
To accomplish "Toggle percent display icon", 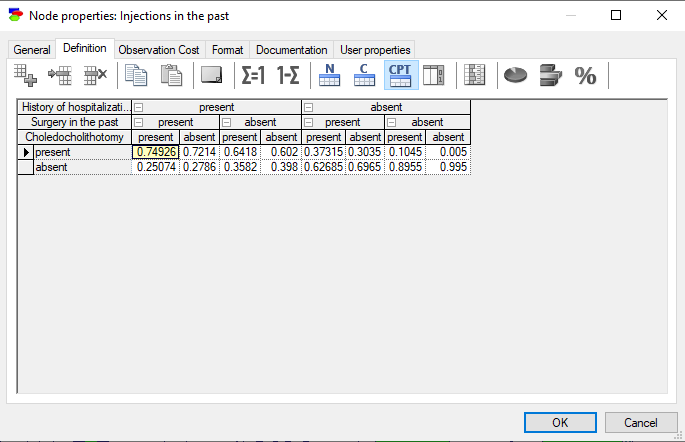I will tap(585, 76).
